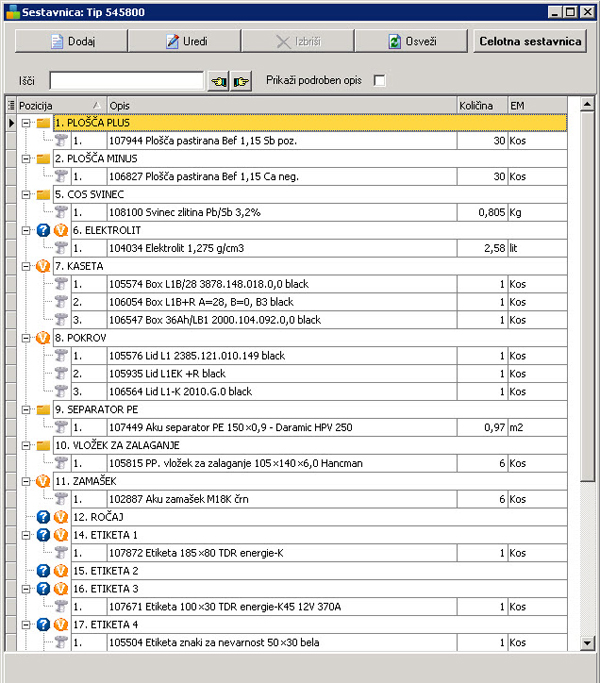Click the question mark icon of ELEKTROLIT
600x683 pixels.
(43, 230)
